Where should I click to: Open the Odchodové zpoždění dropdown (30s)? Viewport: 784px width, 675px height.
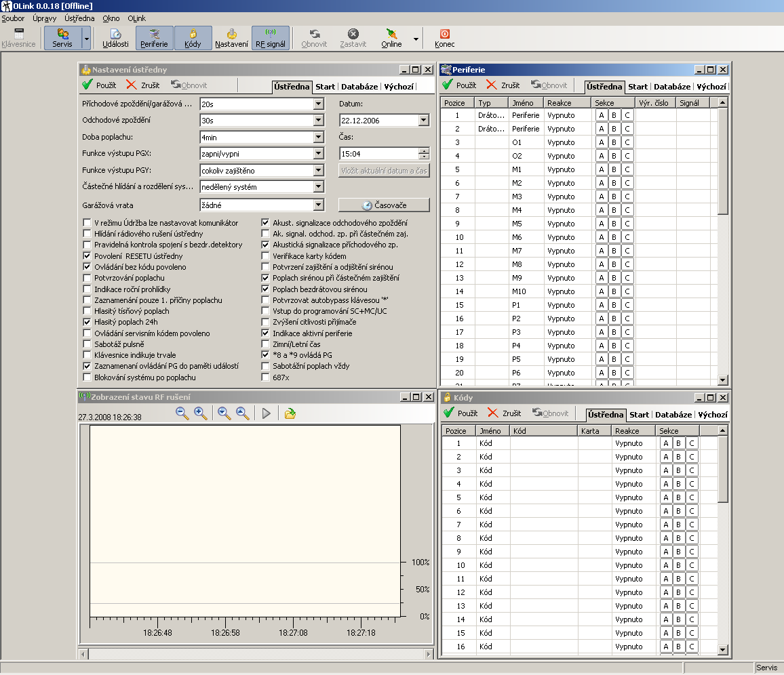(x=319, y=121)
